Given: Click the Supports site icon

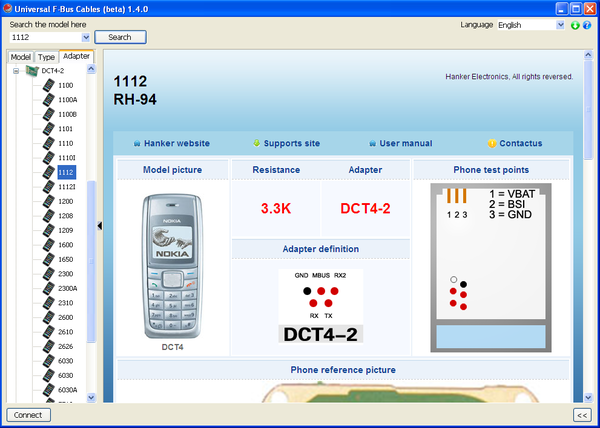Looking at the screenshot, I should 257,144.
